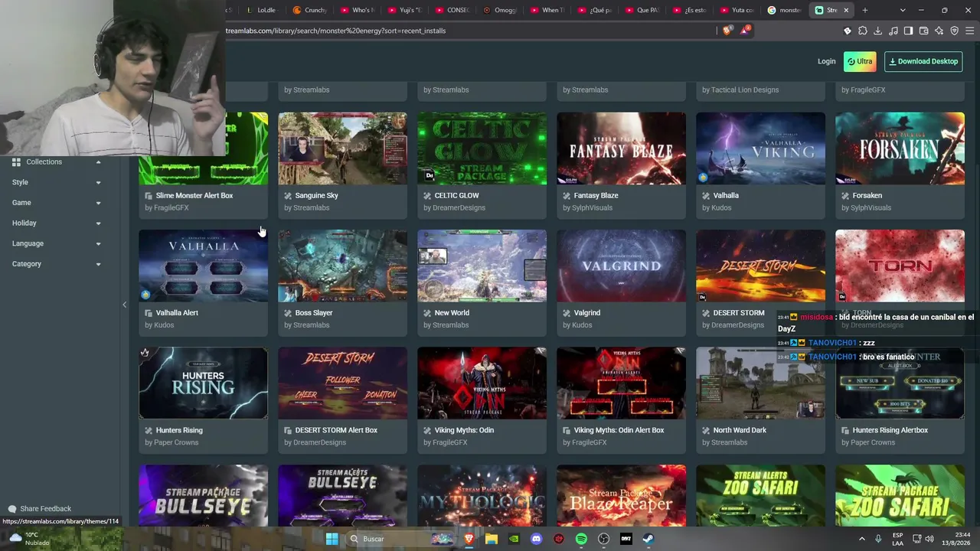
Task: Expand the Holiday filter
Action: [x=98, y=223]
